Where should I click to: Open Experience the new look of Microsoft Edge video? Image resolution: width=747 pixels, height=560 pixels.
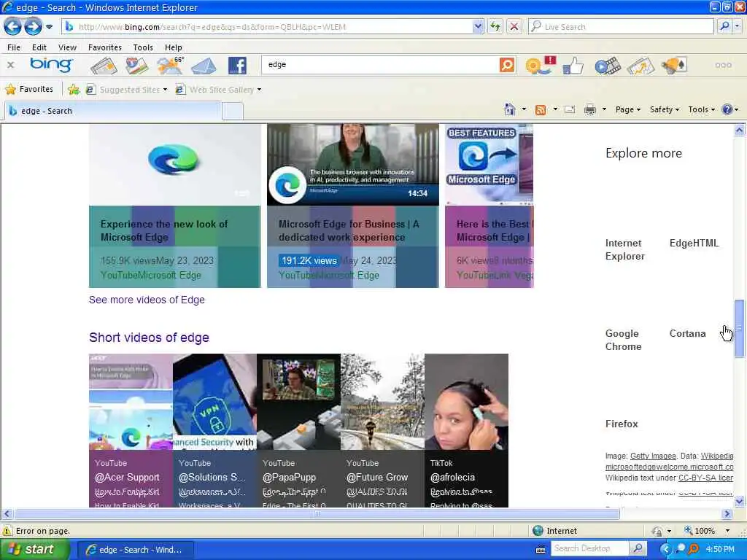click(x=175, y=206)
